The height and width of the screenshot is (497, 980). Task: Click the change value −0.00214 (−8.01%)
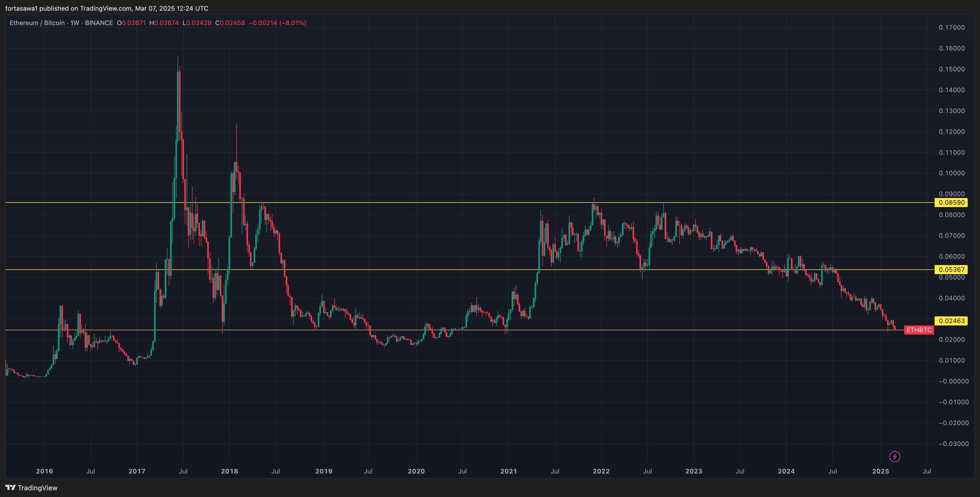coord(277,23)
